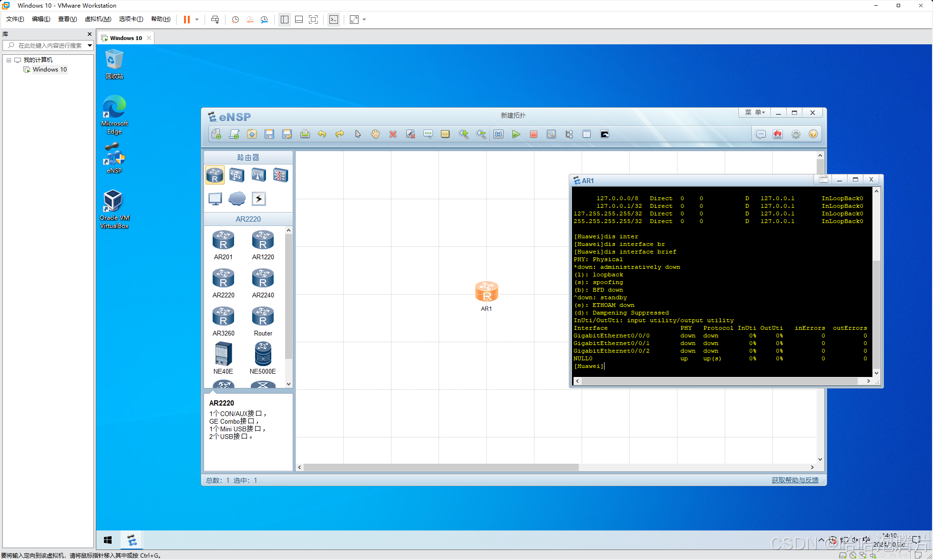Screen dimensions: 933x560
Task: Choose the NE40E router model
Action: tap(223, 358)
